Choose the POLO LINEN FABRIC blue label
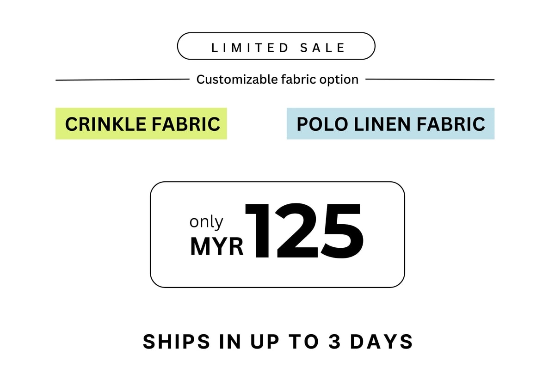Screen dimensions: 555x392 390,123
